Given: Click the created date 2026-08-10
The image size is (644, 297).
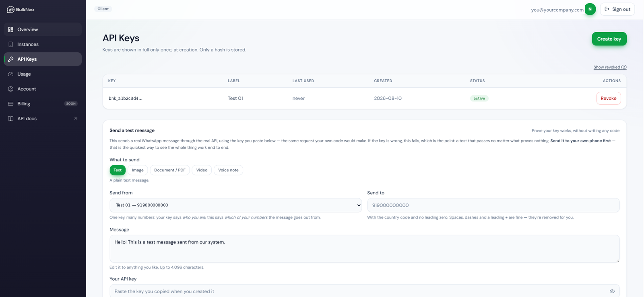Looking at the screenshot, I should (x=388, y=98).
